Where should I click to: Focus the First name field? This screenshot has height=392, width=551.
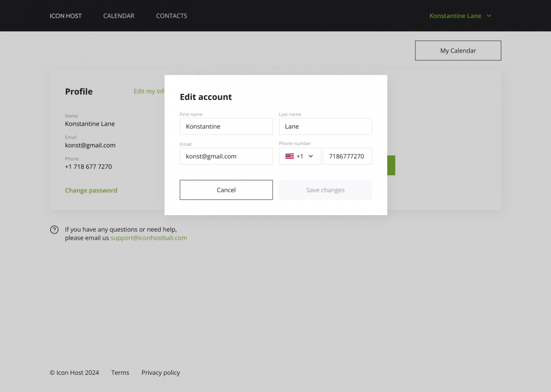226,126
